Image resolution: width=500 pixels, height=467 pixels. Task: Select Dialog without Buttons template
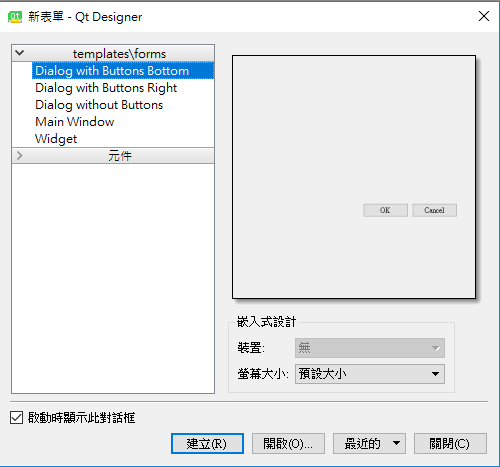click(x=99, y=105)
